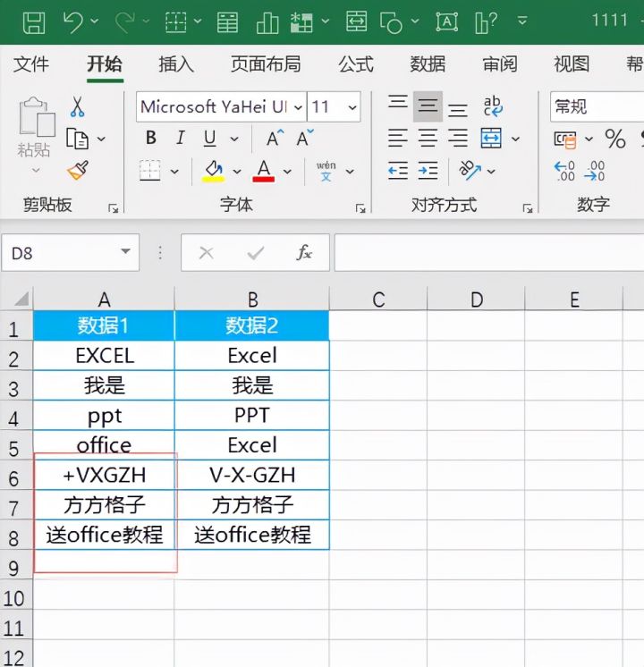
Task: Switch to the 页面布局 tab
Action: pos(266,64)
